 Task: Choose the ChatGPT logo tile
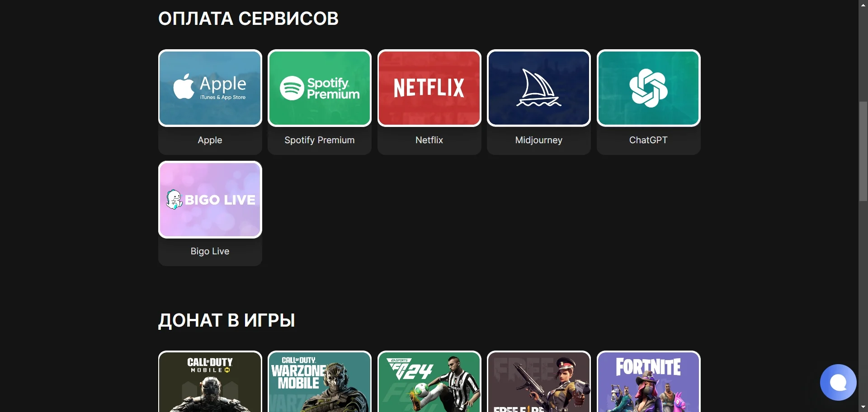point(649,88)
